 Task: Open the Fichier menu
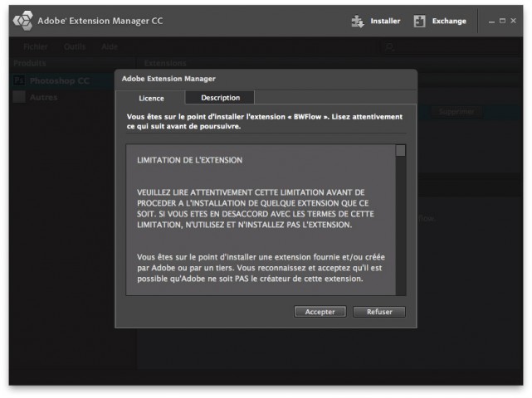pyautogui.click(x=36, y=46)
